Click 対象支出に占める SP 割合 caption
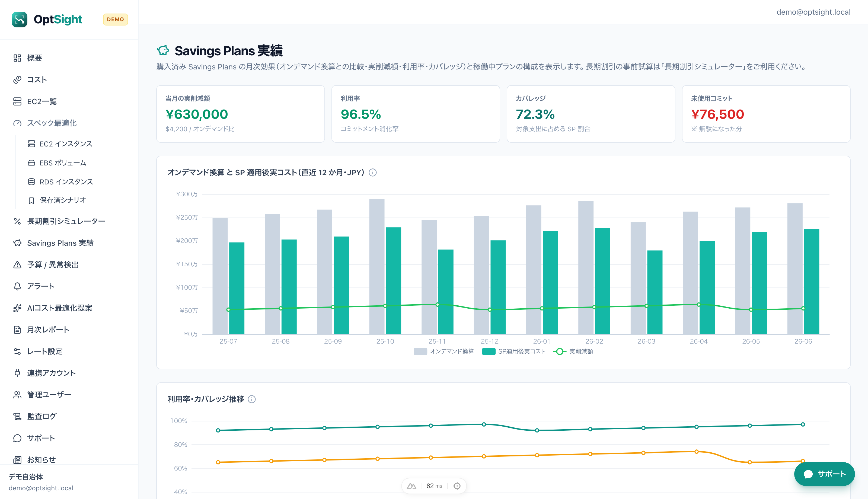The width and height of the screenshot is (868, 499). coord(553,129)
